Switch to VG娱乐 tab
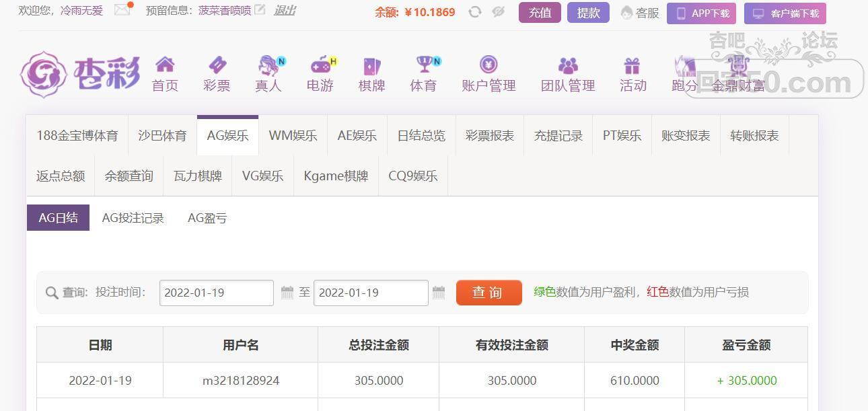The width and height of the screenshot is (868, 411). pyautogui.click(x=262, y=176)
